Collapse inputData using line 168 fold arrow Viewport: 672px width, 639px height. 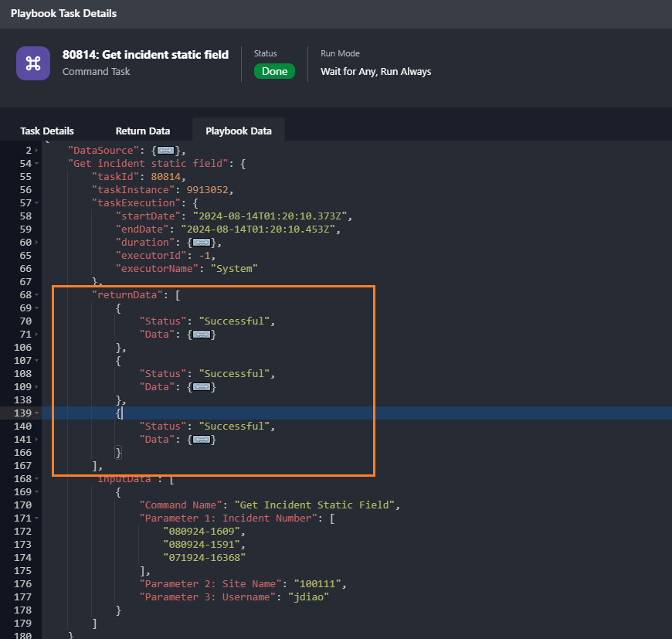pos(36,479)
